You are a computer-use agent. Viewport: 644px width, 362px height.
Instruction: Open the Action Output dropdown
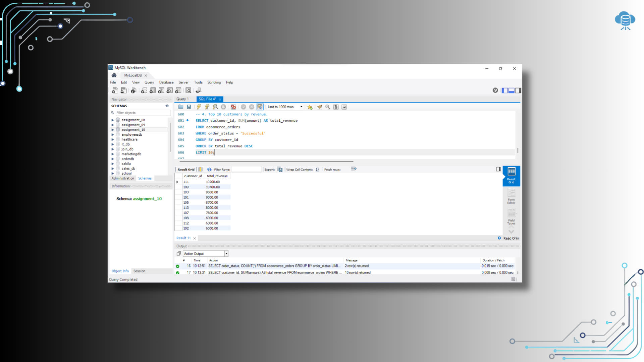226,254
